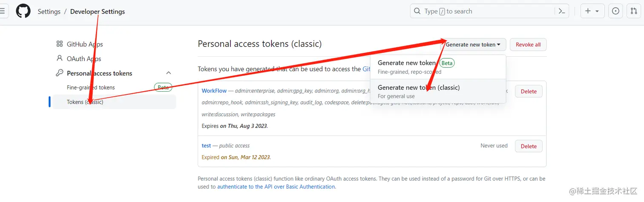
Task: Delete the WorkFlow token
Action: (x=529, y=91)
